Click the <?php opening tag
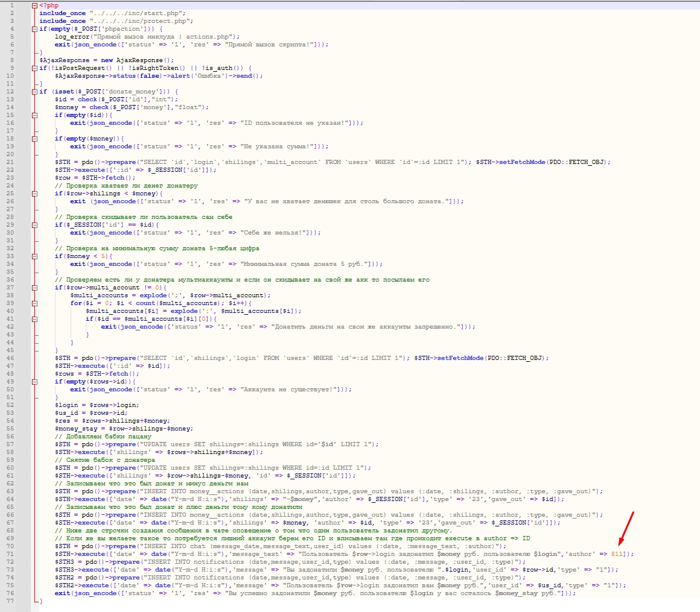This screenshot has width=700, height=612. [49, 5]
